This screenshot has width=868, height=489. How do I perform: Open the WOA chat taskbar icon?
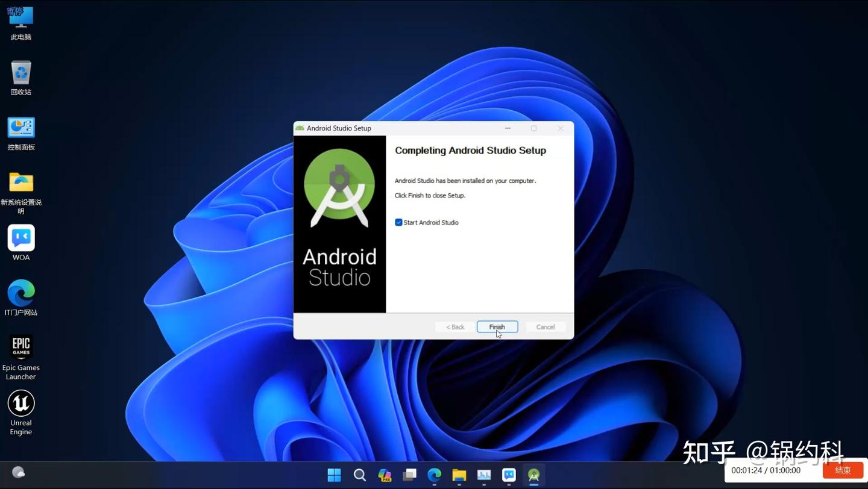pos(509,475)
